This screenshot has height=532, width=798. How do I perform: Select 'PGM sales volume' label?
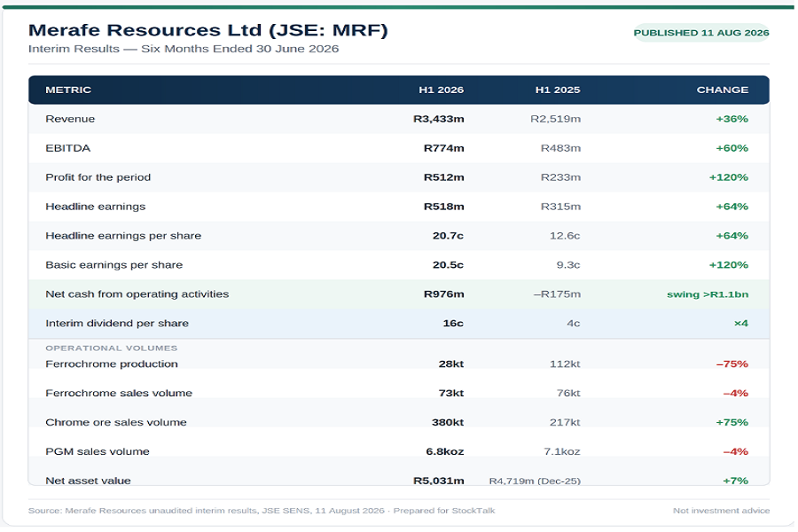coord(98,451)
